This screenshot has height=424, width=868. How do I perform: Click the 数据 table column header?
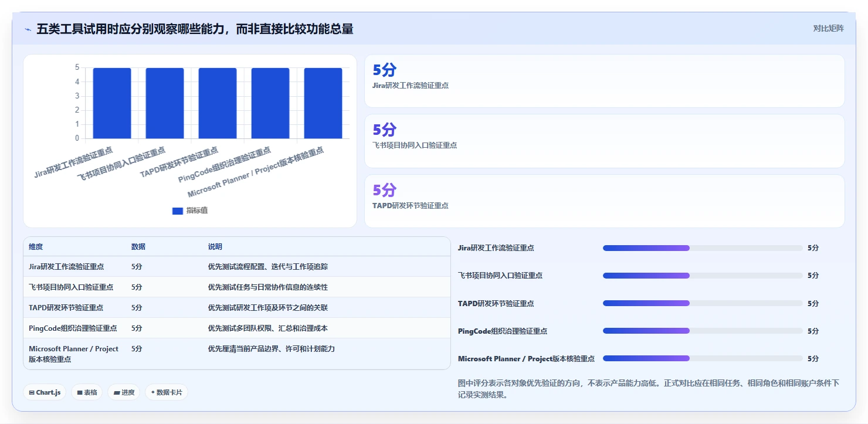138,247
